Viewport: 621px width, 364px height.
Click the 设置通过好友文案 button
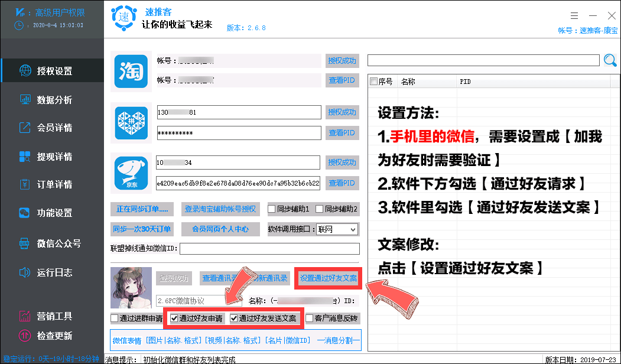click(328, 278)
